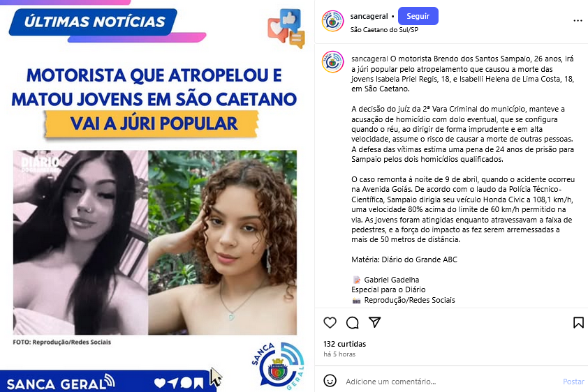Click the Seguir follow button
Viewport: 588px width, 392px height.
(x=418, y=16)
